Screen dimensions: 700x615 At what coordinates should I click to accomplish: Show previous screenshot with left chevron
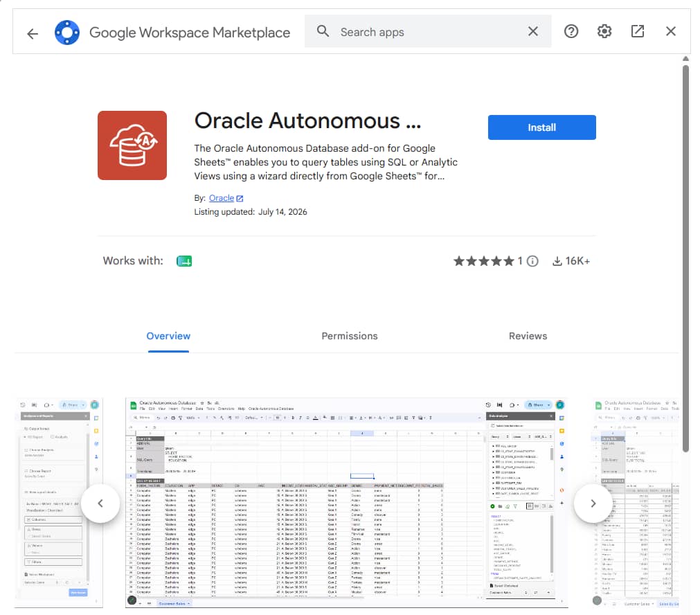[100, 503]
